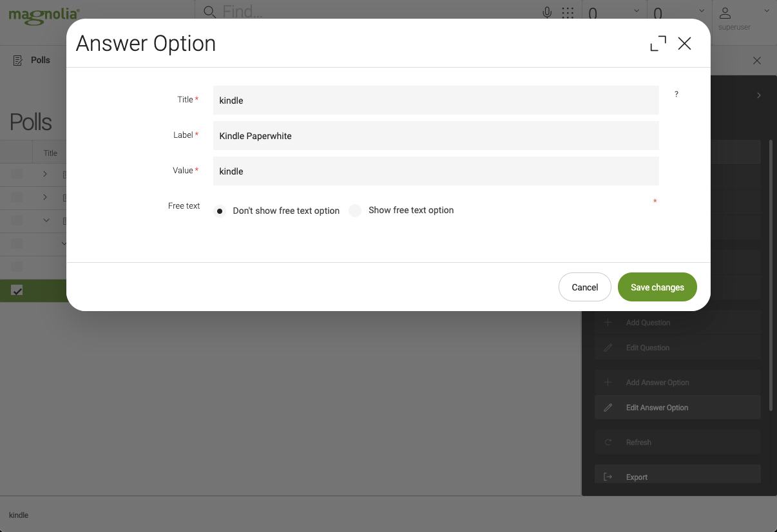The image size is (777, 532).
Task: Cancel the Answer Option dialog
Action: [584, 287]
